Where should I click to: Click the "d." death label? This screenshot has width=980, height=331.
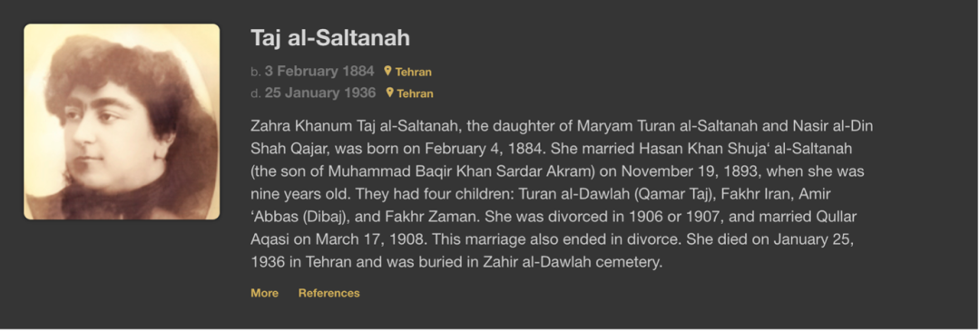[256, 93]
